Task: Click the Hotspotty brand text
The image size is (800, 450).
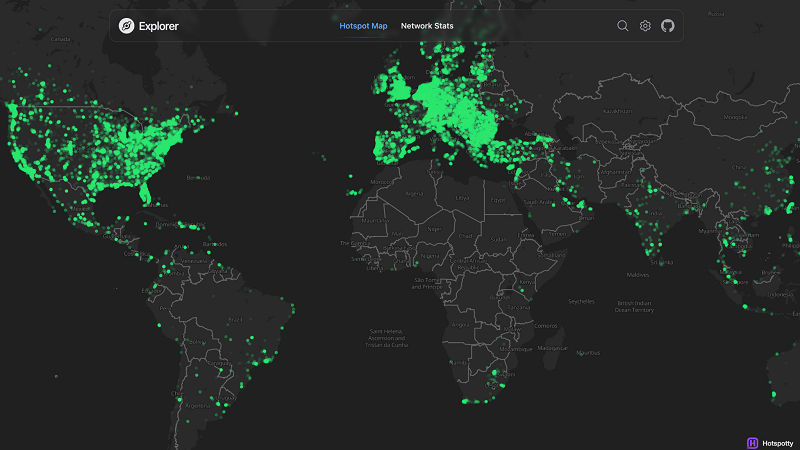Action: 777,442
